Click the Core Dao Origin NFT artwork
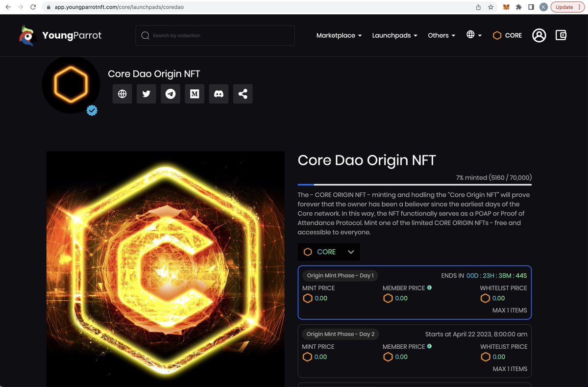The height and width of the screenshot is (387, 588). tap(166, 269)
